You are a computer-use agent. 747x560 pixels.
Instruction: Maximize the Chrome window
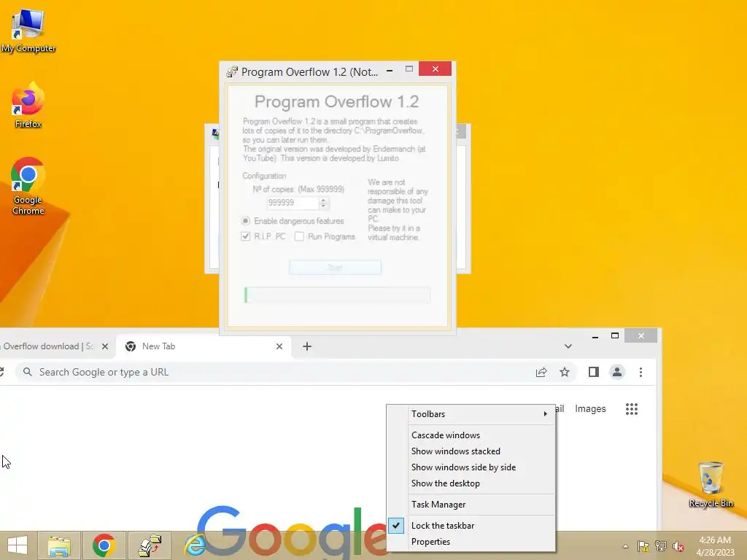click(615, 335)
